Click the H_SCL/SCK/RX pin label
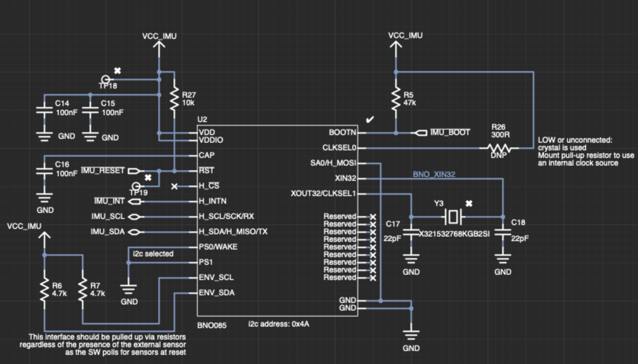Viewport: 638px width, 364px height. (x=226, y=216)
